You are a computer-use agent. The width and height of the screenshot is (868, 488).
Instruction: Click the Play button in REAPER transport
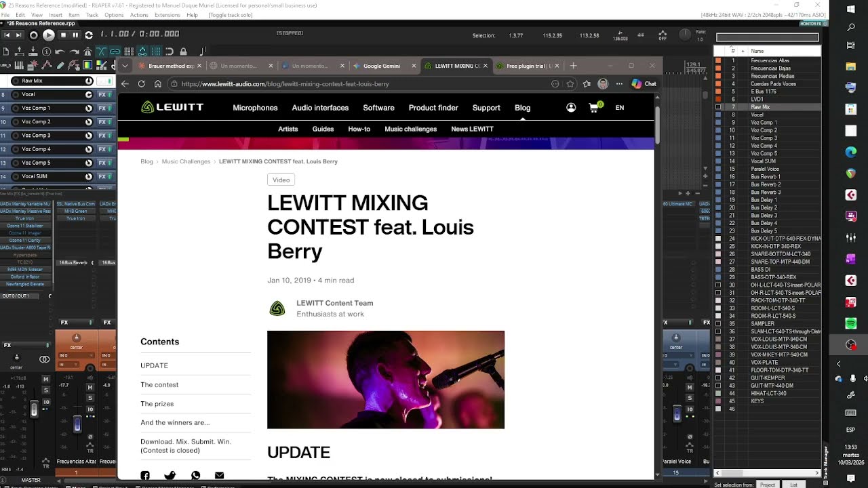click(49, 35)
